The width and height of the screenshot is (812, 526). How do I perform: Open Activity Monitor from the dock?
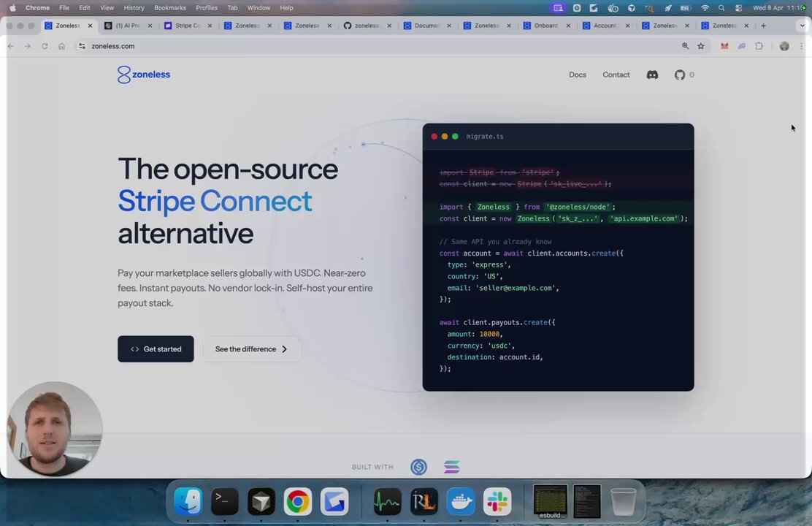(387, 501)
